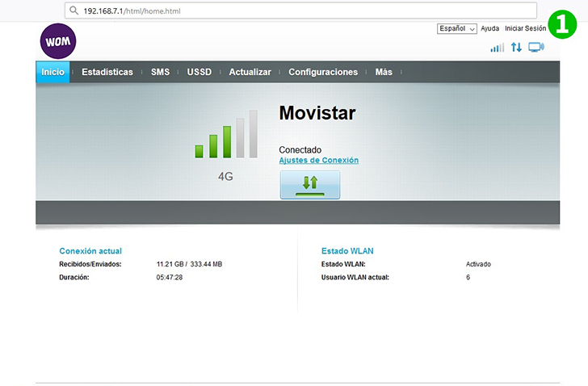Click the duration value 05:47:28
Screen dimensions: 588x386
click(170, 277)
